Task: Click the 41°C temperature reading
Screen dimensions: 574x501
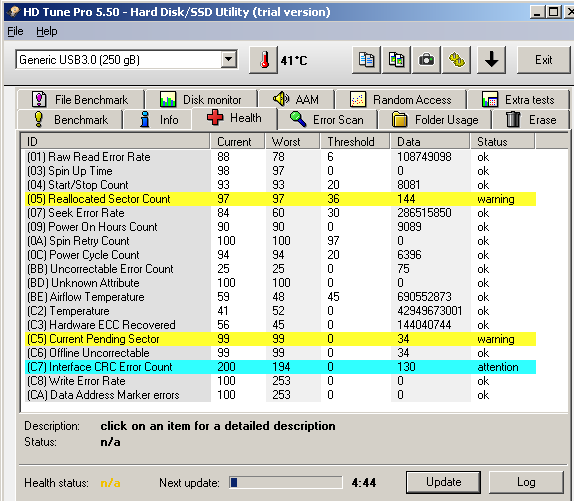Action: tap(294, 60)
